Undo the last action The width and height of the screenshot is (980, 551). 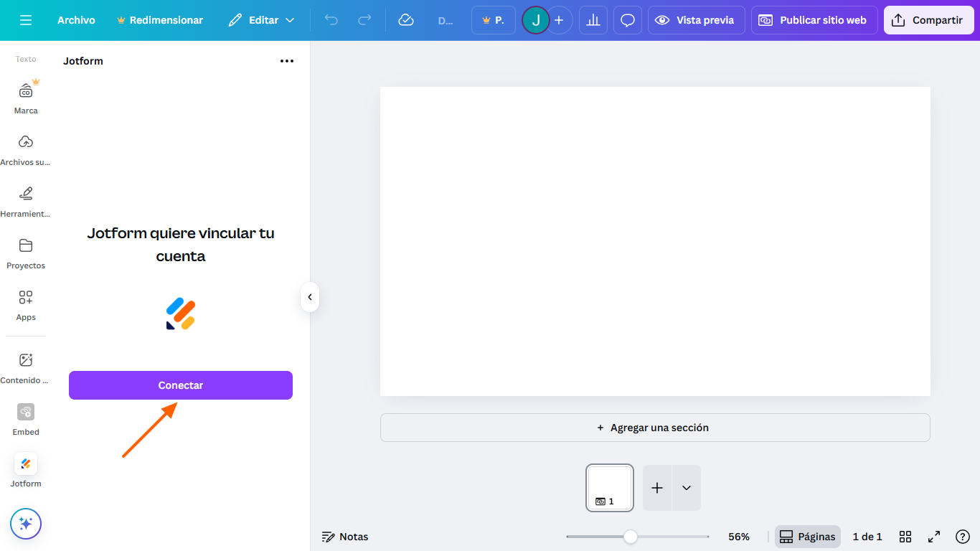point(331,20)
